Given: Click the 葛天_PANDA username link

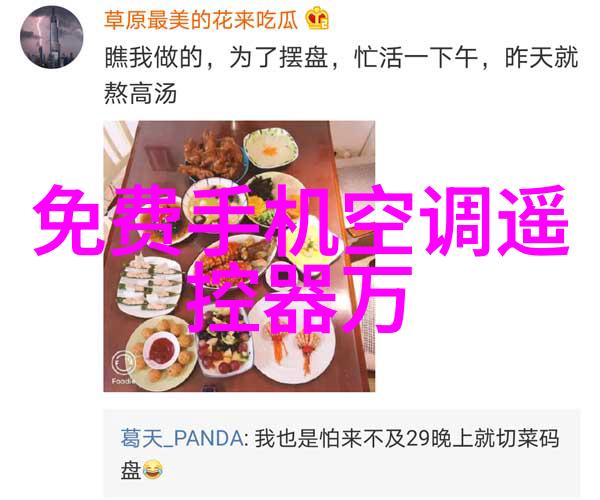Looking at the screenshot, I should click(x=182, y=438).
